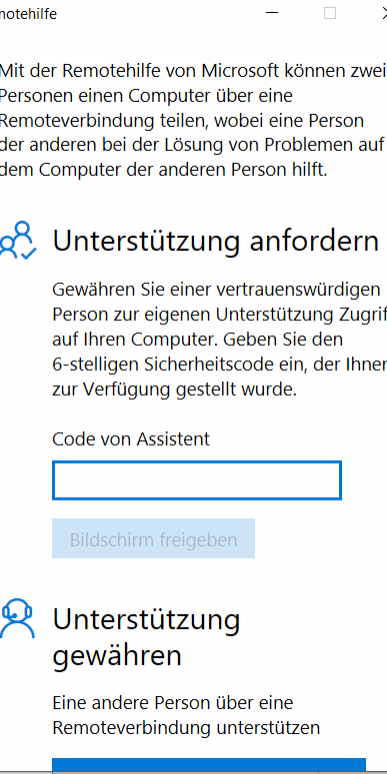
Task: Click the line 'Eine andere Person über eine'
Action: 173,702
